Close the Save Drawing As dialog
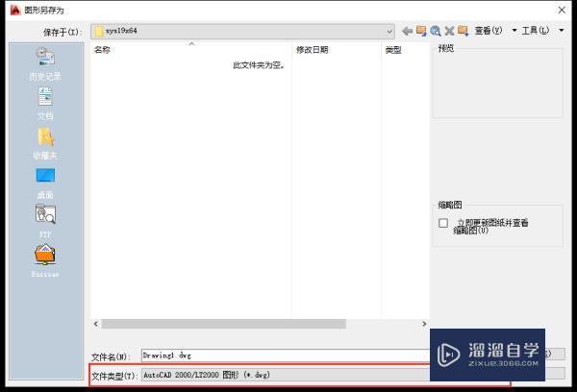Viewport: 577px width, 392px height. coord(562,10)
